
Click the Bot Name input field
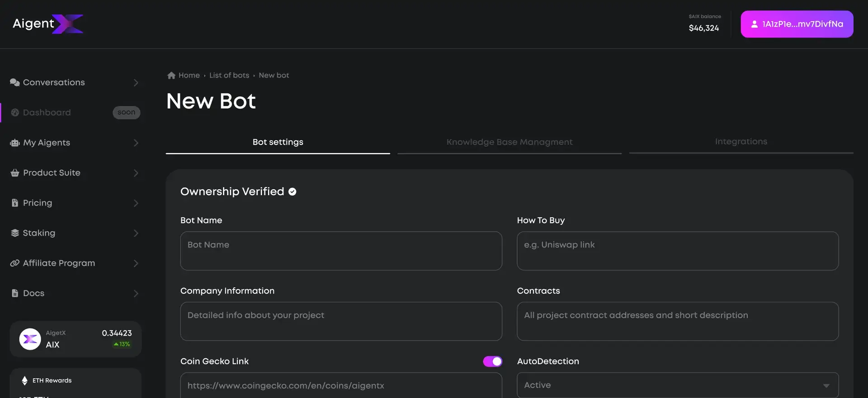point(341,251)
